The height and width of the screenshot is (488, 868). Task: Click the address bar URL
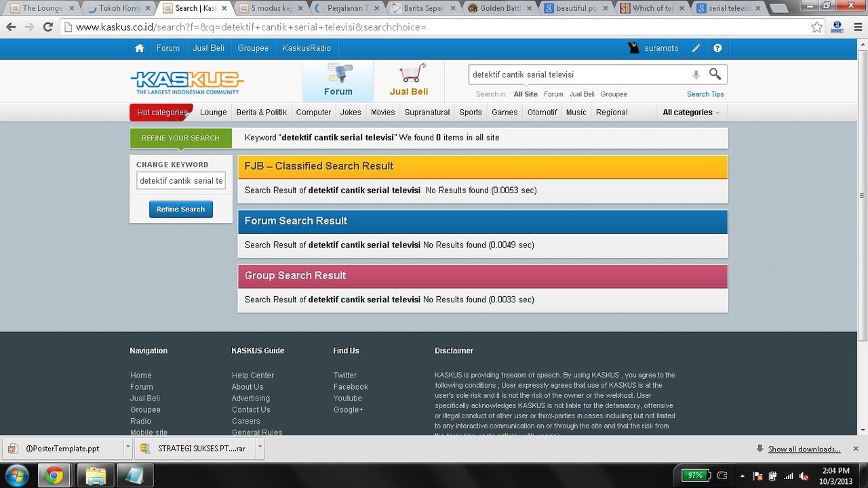tap(434, 27)
